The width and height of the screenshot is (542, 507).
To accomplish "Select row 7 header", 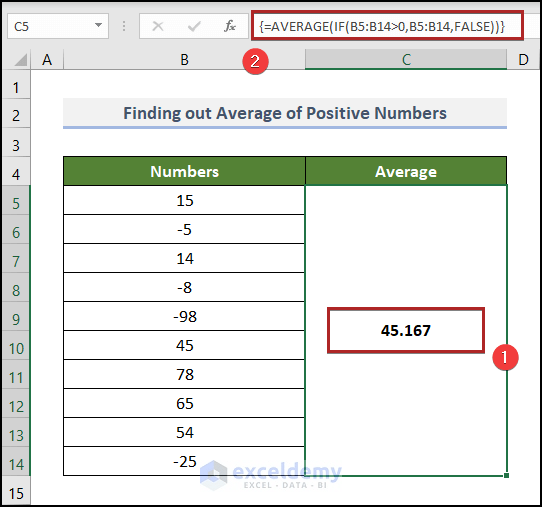I will (16, 259).
